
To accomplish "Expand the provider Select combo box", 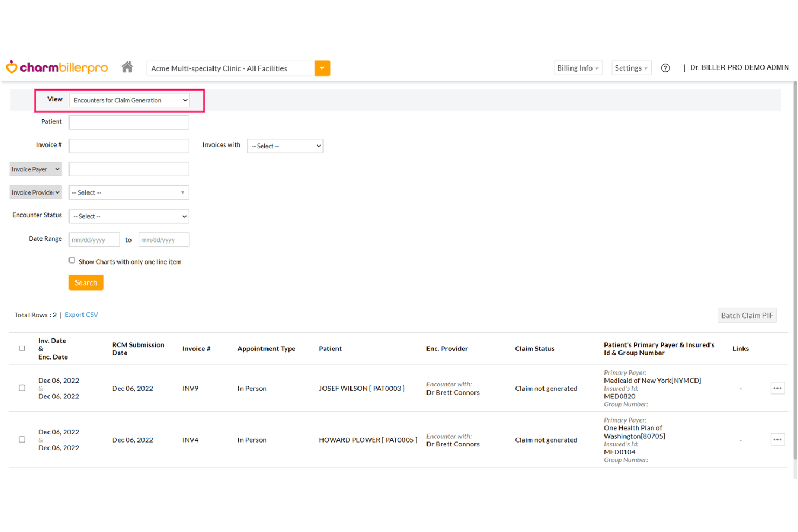I will point(129,192).
